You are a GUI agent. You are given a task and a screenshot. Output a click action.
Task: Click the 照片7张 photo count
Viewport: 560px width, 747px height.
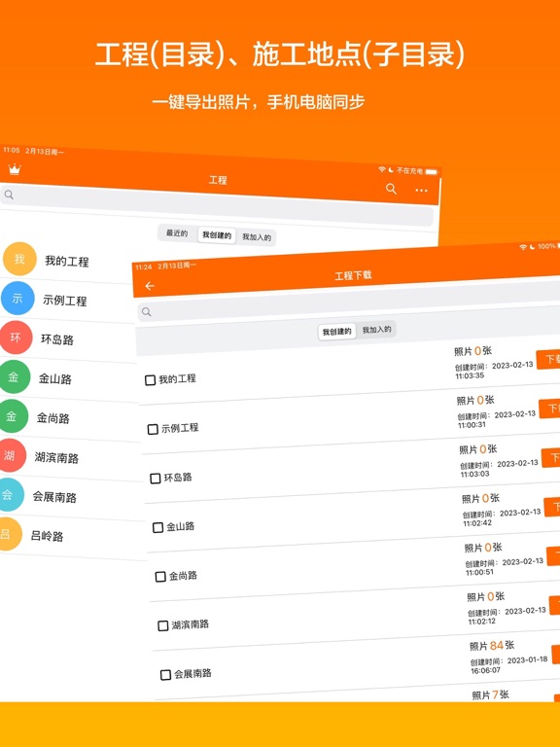pos(490,695)
